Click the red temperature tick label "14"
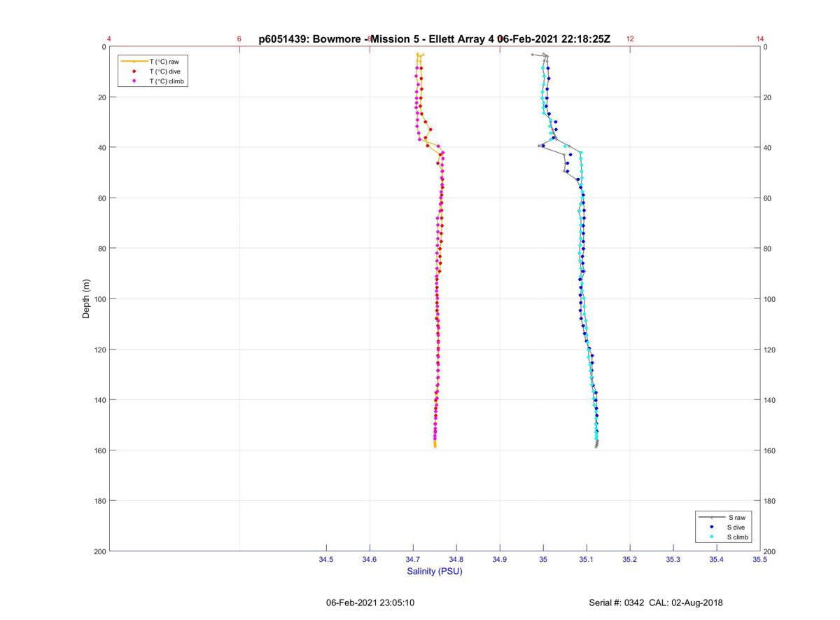This screenshot has width=840, height=620. click(x=760, y=39)
